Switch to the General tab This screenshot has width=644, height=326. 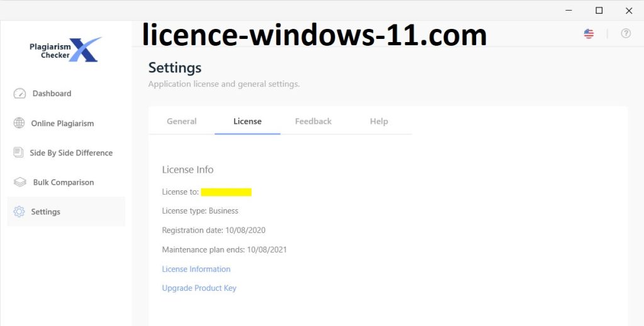[x=182, y=121]
